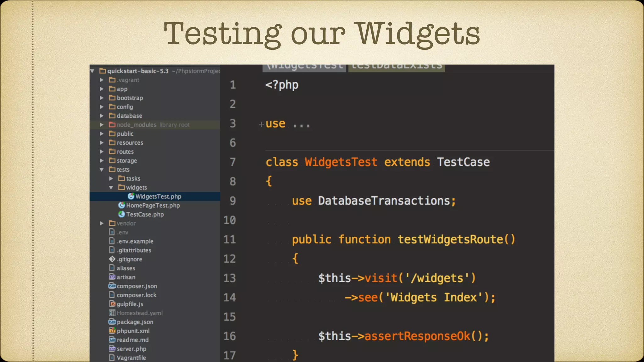Viewport: 644px width, 362px height.
Task: Expand the config folder arrow
Action: 102,107
